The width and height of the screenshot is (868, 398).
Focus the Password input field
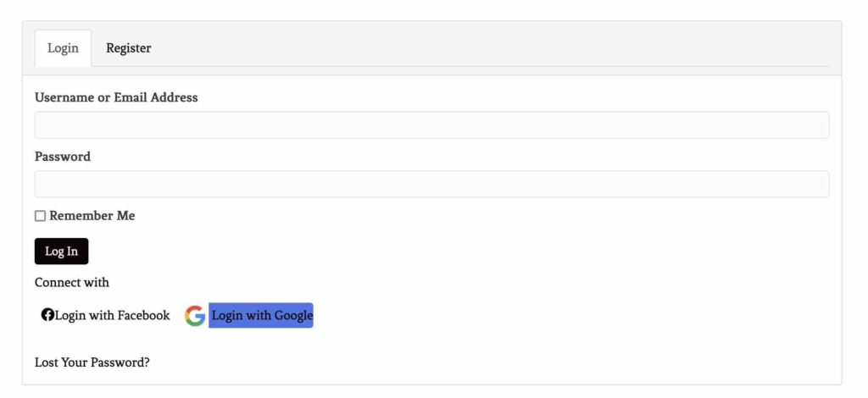[431, 184]
